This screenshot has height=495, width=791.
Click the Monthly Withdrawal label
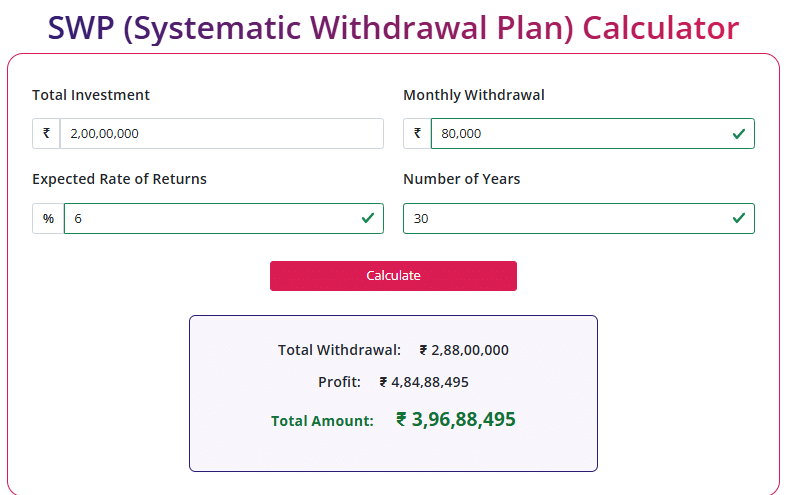[474, 95]
